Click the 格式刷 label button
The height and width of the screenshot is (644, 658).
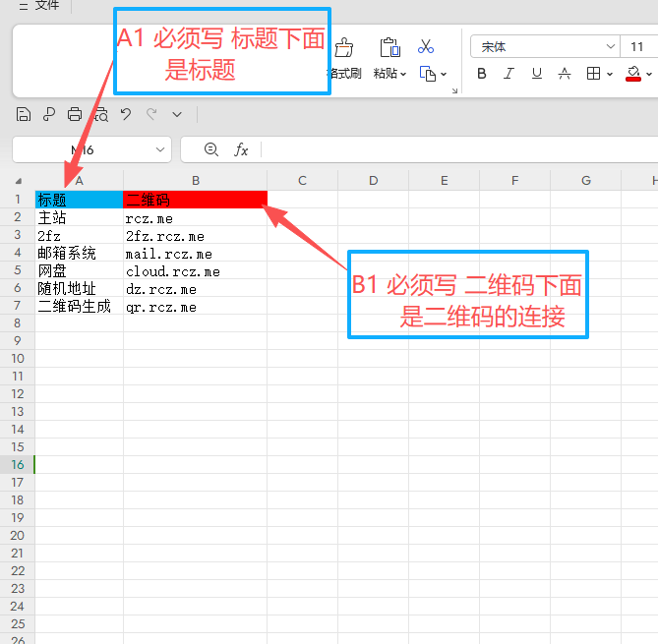[x=344, y=74]
